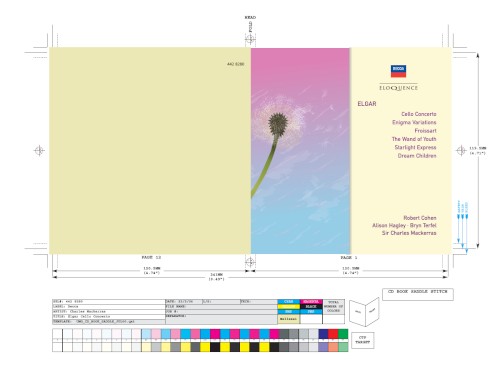Click the "FILE NAME" field in the slug table
The height and width of the screenshot is (365, 500).
click(x=221, y=307)
